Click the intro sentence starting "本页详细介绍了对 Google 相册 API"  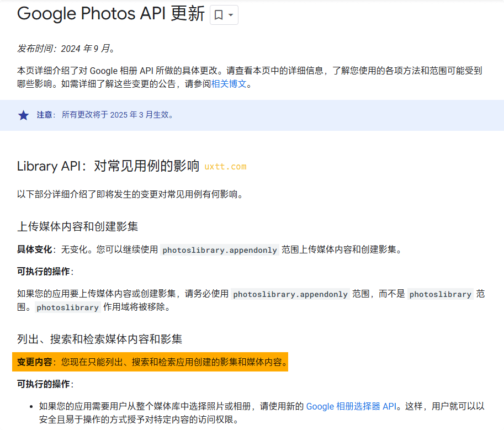[250, 77]
